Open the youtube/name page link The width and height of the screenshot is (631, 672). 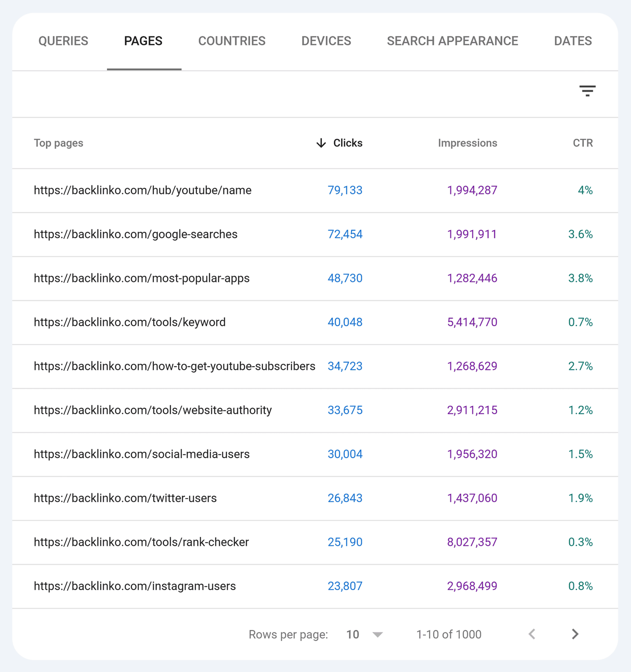tap(142, 190)
